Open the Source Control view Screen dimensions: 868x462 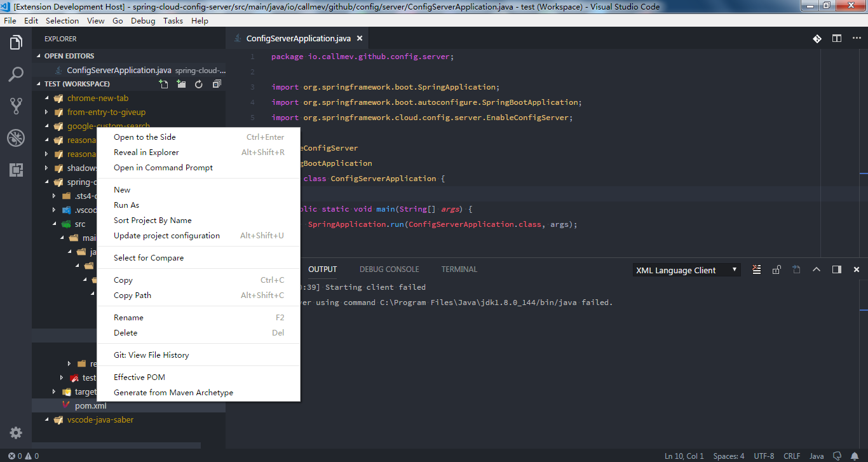point(16,106)
